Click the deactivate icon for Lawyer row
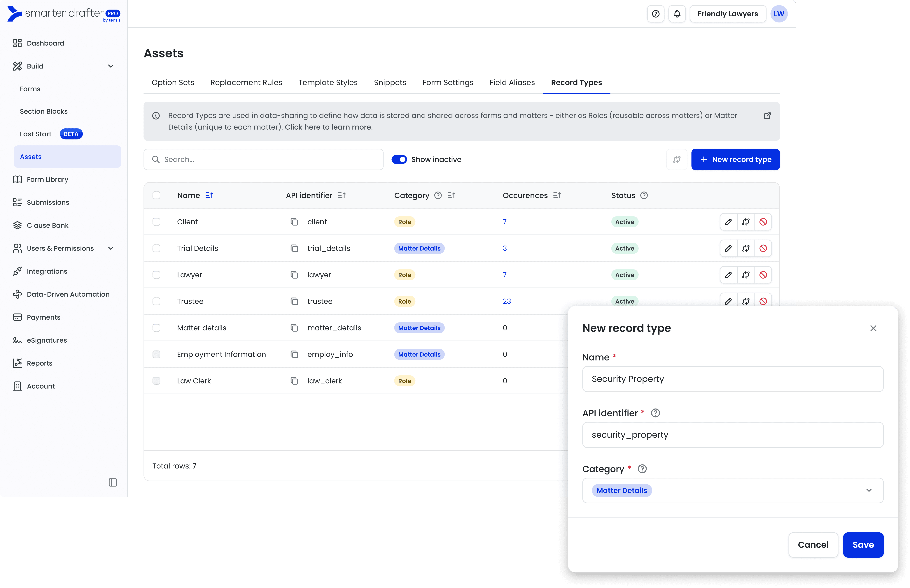 763,275
